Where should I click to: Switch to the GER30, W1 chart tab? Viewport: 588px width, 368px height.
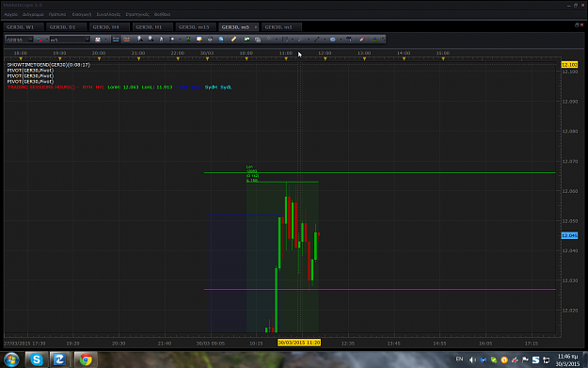point(24,27)
